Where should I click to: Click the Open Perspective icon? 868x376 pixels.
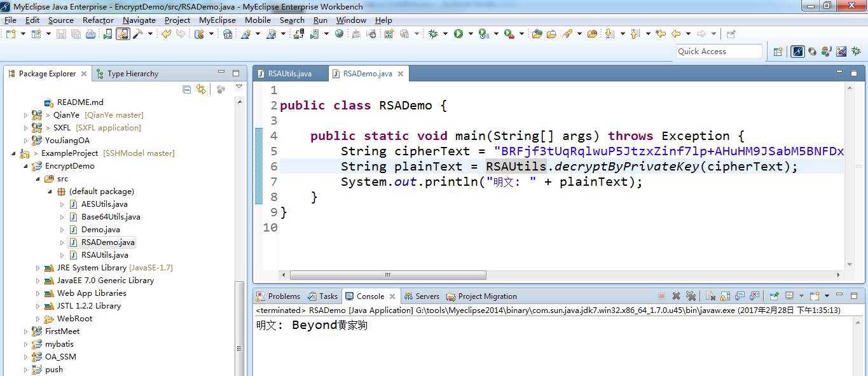[x=778, y=52]
